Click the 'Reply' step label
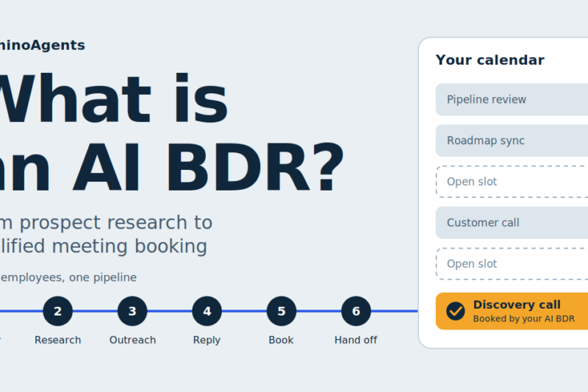Viewport: 588px width, 392px height. pyautogui.click(x=207, y=341)
